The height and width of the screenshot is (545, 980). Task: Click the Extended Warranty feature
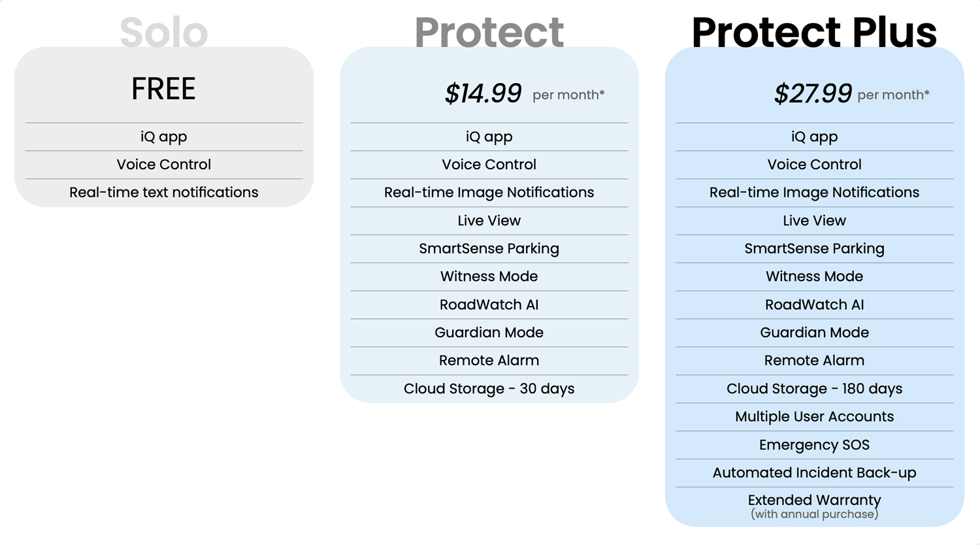814,501
